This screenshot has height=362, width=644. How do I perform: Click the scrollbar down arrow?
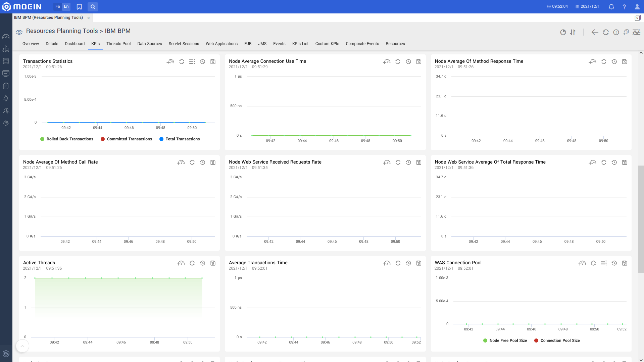641,360
